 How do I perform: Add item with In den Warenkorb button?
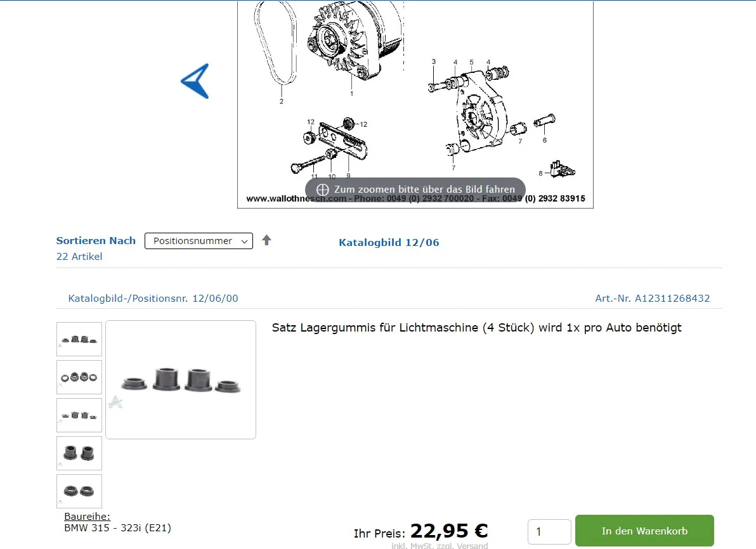pyautogui.click(x=644, y=531)
